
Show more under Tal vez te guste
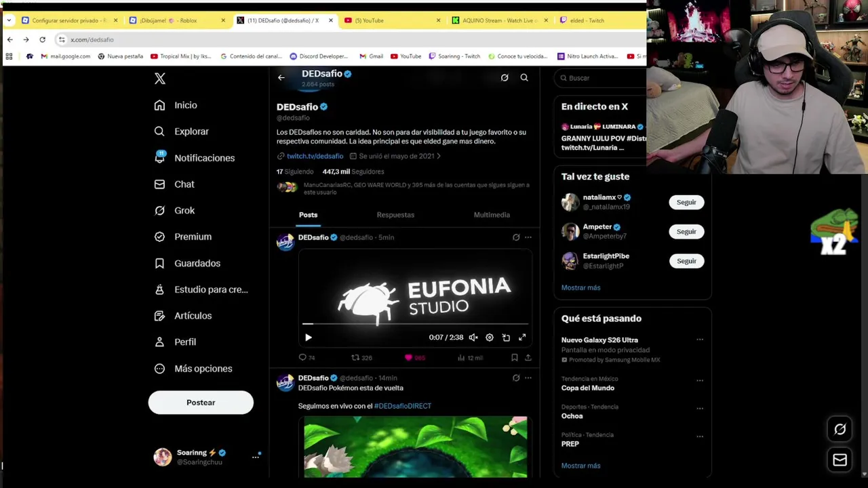(580, 287)
